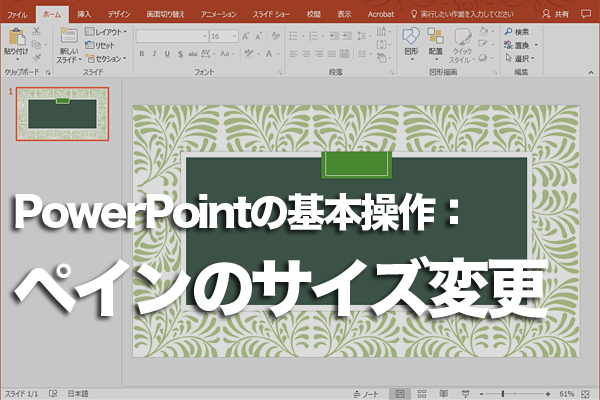Open the Acrobat tab
Viewport: 600px width, 400px height.
point(381,15)
